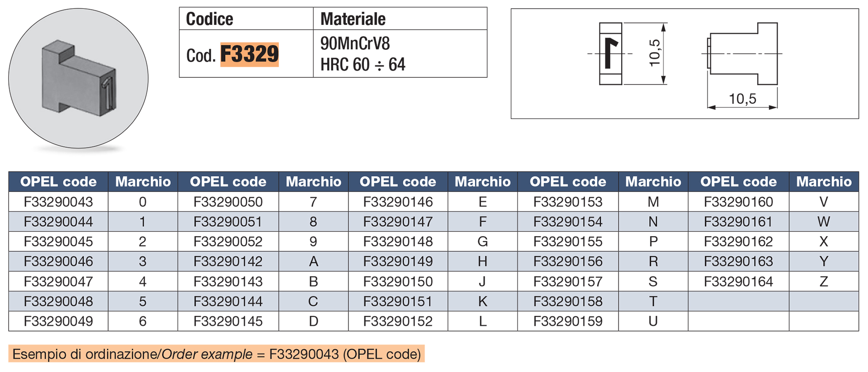Viewport: 868px width, 372px height.
Task: Select OPEL code F33290150 for J
Action: click(x=398, y=281)
